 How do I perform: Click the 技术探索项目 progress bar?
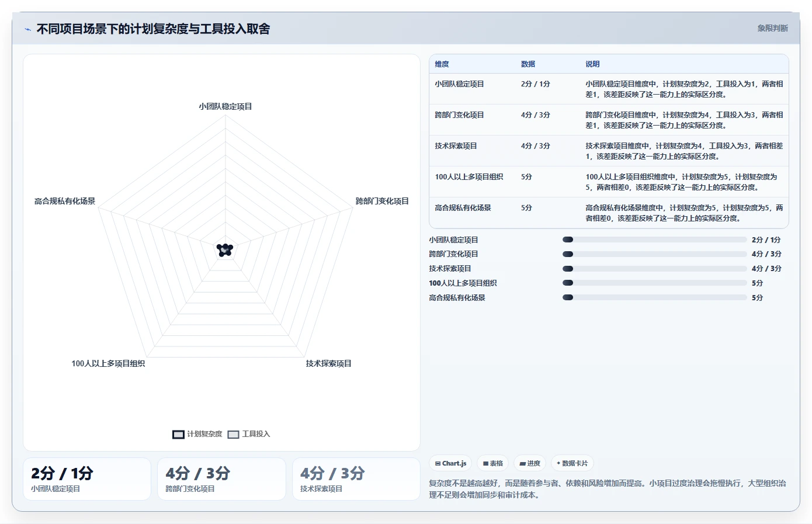pos(654,269)
